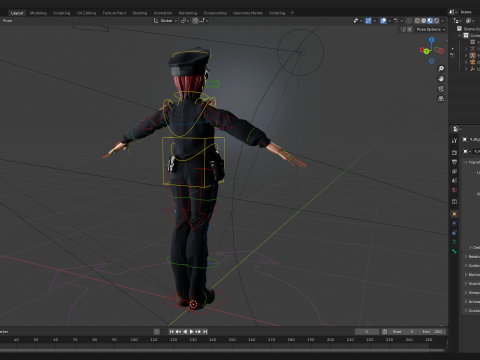Click the blue Z axis gizmo handle
This screenshot has height=360, width=480.
432,40
